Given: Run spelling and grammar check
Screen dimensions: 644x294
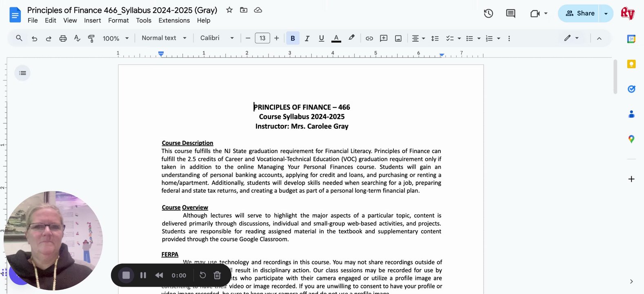Looking at the screenshot, I should click(77, 38).
